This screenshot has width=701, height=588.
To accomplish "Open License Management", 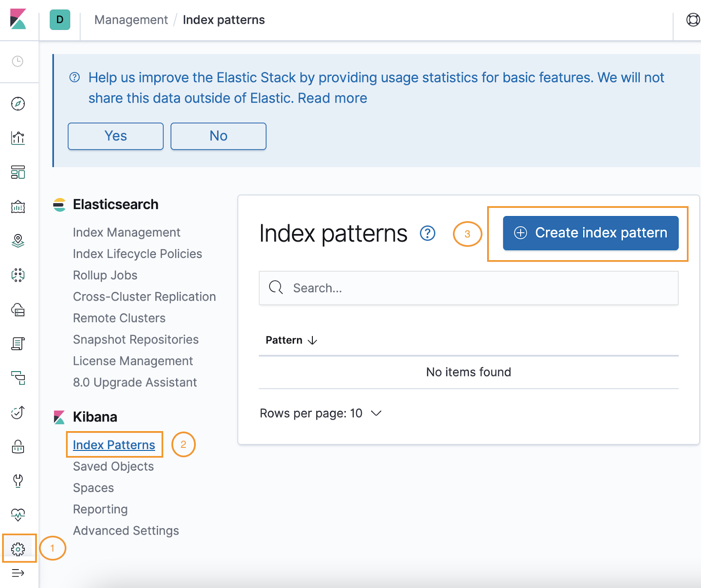I will (x=133, y=361).
